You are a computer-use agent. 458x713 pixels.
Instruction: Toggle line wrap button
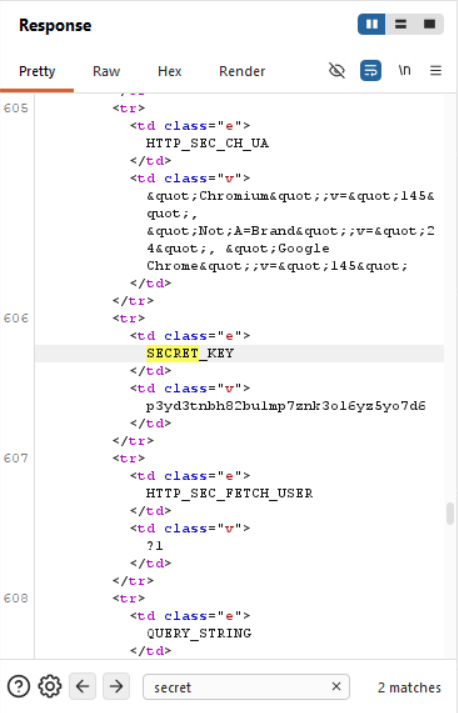click(371, 70)
